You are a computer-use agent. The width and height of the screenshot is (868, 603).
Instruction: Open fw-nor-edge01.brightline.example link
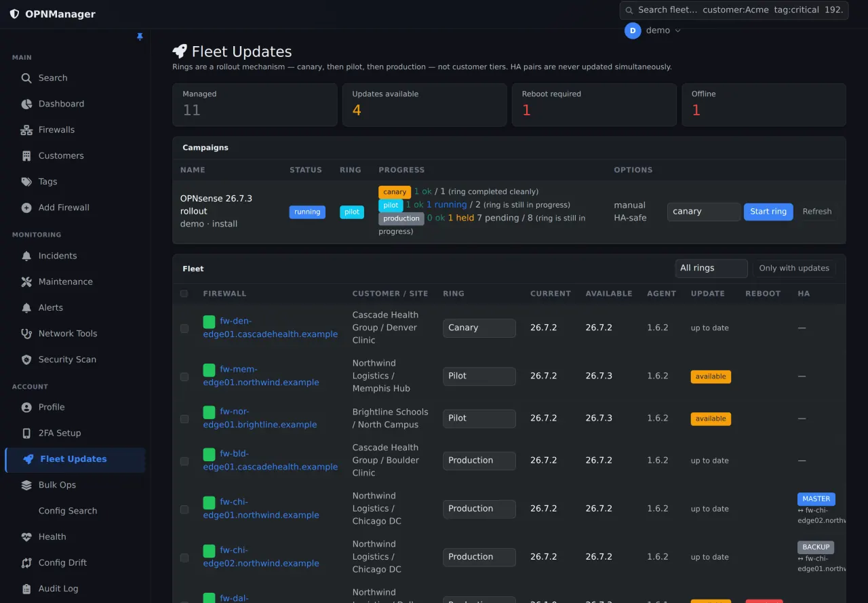pyautogui.click(x=260, y=418)
